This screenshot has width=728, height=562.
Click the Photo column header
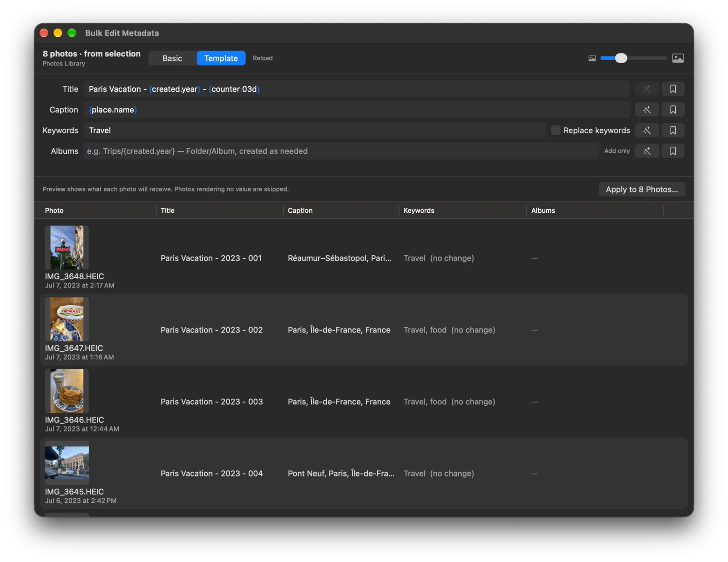click(x=54, y=211)
